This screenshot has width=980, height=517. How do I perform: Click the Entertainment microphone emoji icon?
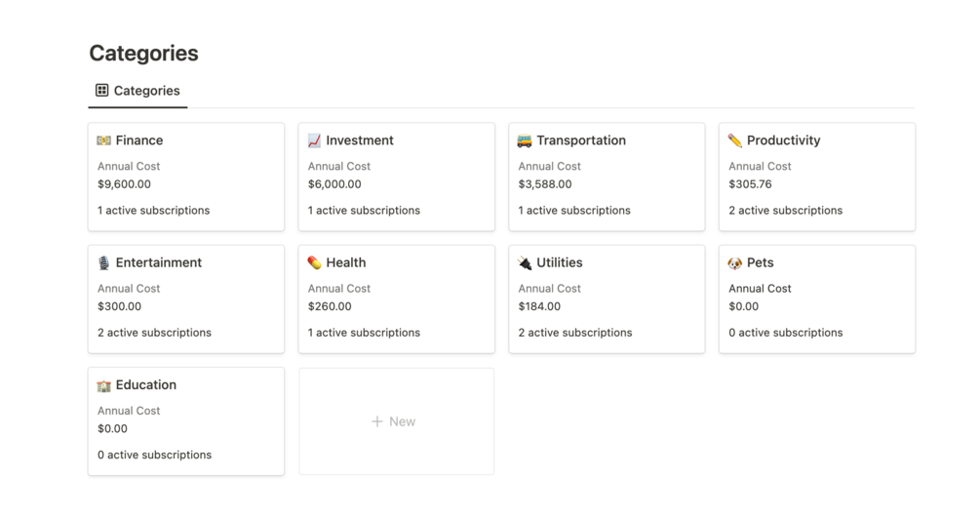click(x=104, y=263)
